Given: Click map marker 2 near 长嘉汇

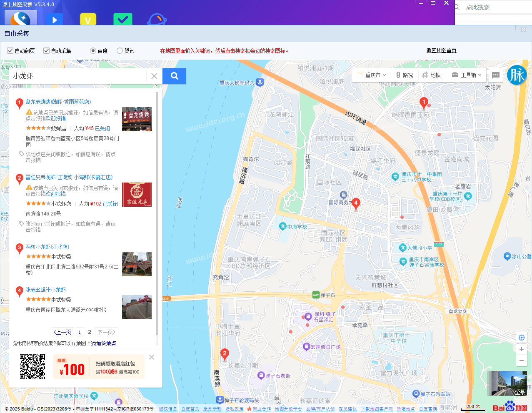Looking at the screenshot, I should (x=225, y=354).
